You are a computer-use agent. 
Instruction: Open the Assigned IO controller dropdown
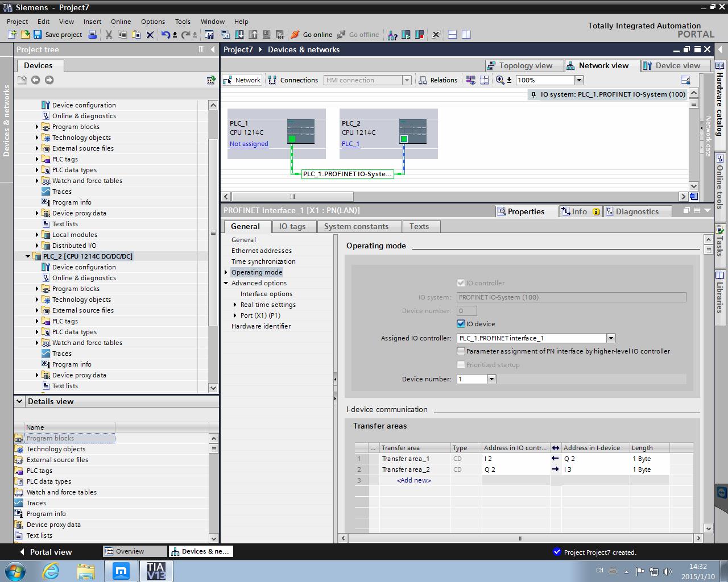611,338
